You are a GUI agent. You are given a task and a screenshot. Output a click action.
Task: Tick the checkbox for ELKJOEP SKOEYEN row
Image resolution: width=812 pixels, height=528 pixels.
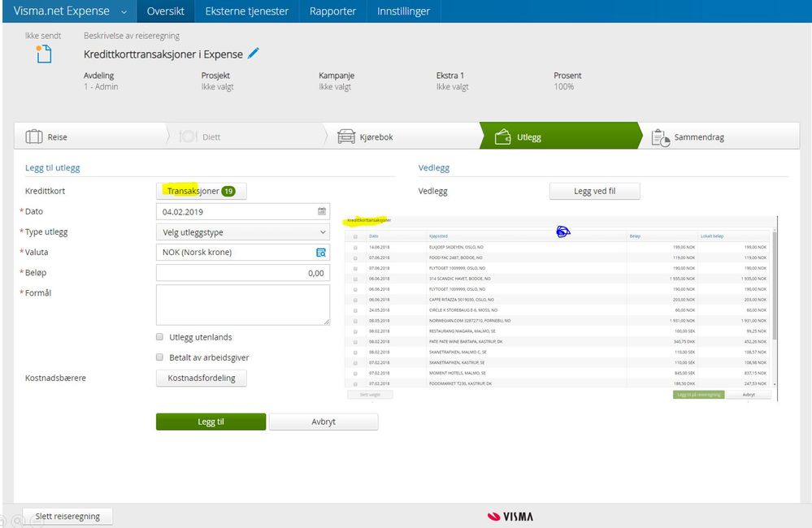[355, 248]
